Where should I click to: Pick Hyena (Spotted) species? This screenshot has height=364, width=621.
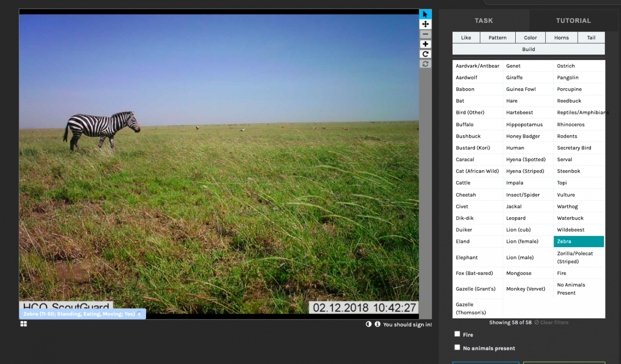tap(528, 159)
